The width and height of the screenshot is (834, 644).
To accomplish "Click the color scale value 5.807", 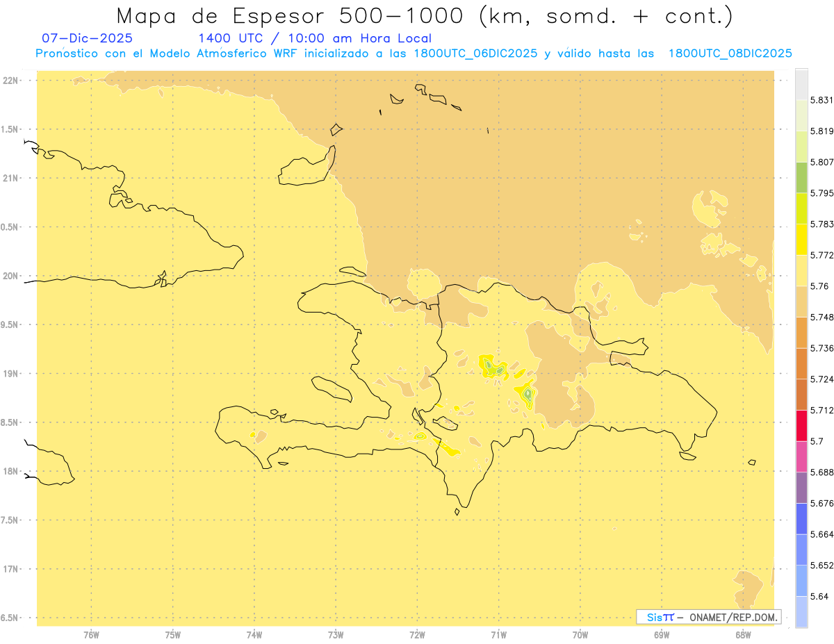I will tap(822, 162).
